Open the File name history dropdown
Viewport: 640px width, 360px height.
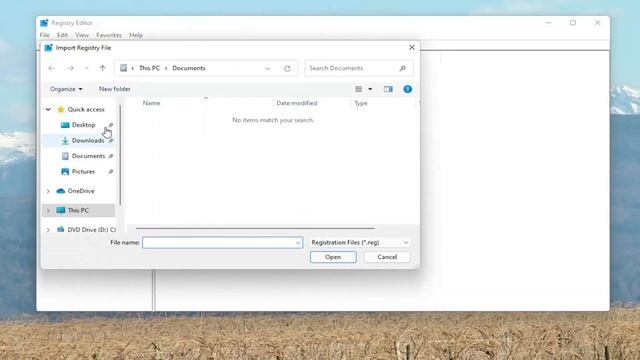pyautogui.click(x=298, y=243)
